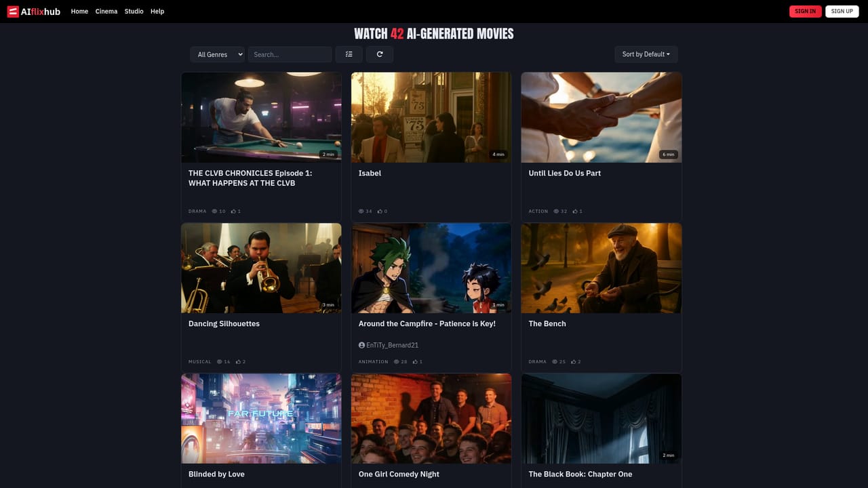Viewport: 868px width, 488px height.
Task: Click the thumbs-up icon under Isabel
Action: pos(380,211)
